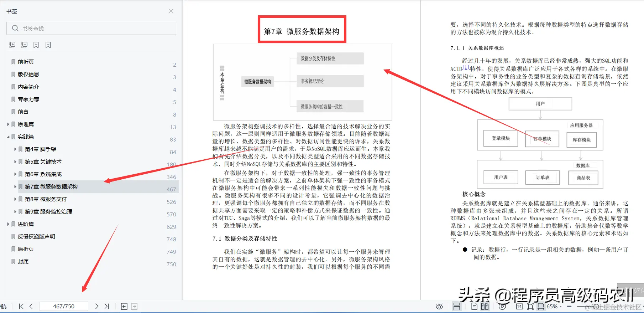
Task: Expand the 第4章 脚手架 chapter
Action: coord(15,149)
